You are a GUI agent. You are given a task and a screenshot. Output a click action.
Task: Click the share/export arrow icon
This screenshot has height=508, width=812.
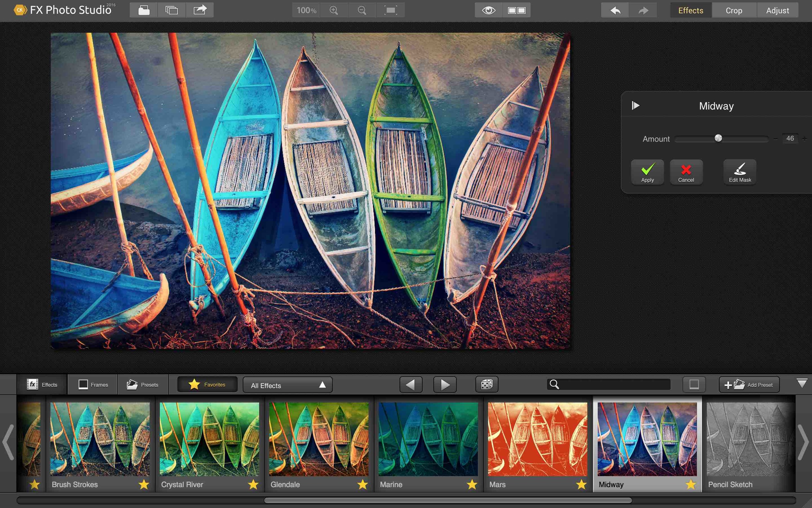point(200,10)
